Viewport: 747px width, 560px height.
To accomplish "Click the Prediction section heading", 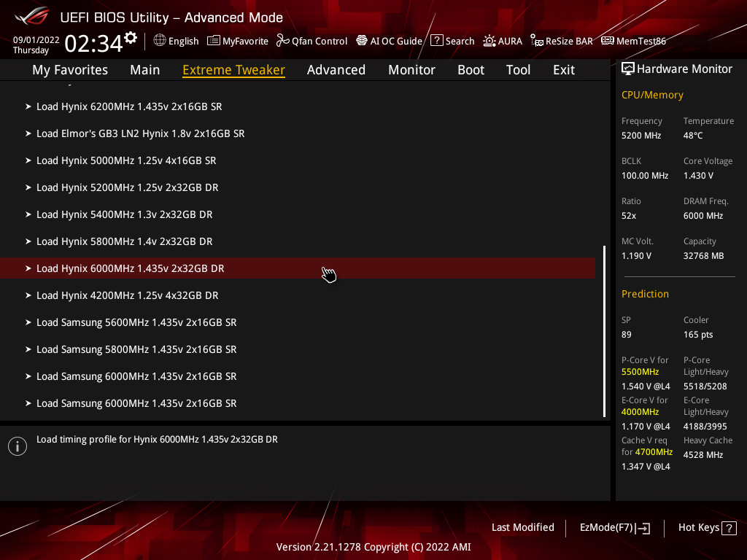I will pos(645,295).
